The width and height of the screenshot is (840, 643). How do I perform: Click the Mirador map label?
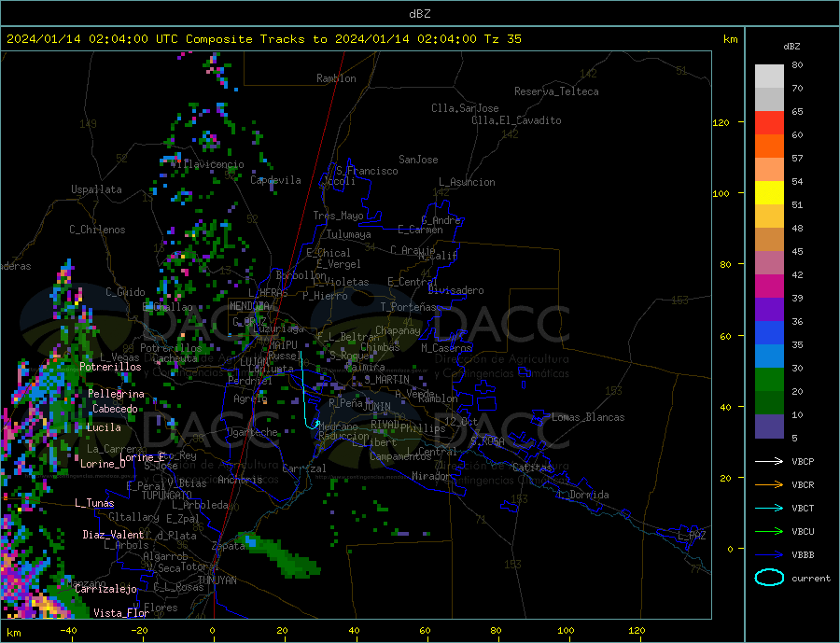431,476
